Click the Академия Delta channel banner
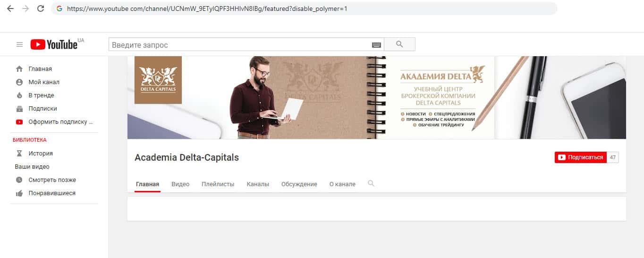This screenshot has height=258, width=644. click(377, 97)
